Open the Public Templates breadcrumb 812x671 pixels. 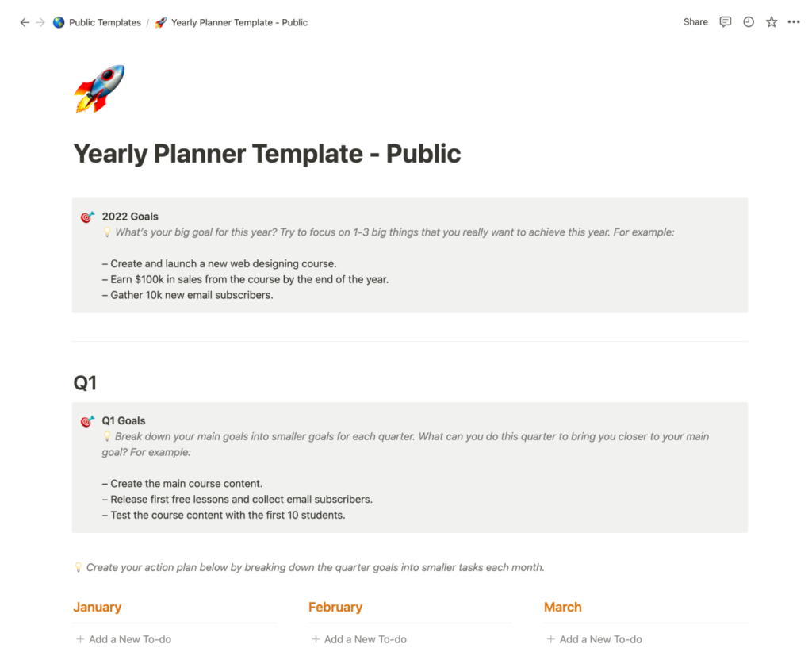pyautogui.click(x=105, y=22)
